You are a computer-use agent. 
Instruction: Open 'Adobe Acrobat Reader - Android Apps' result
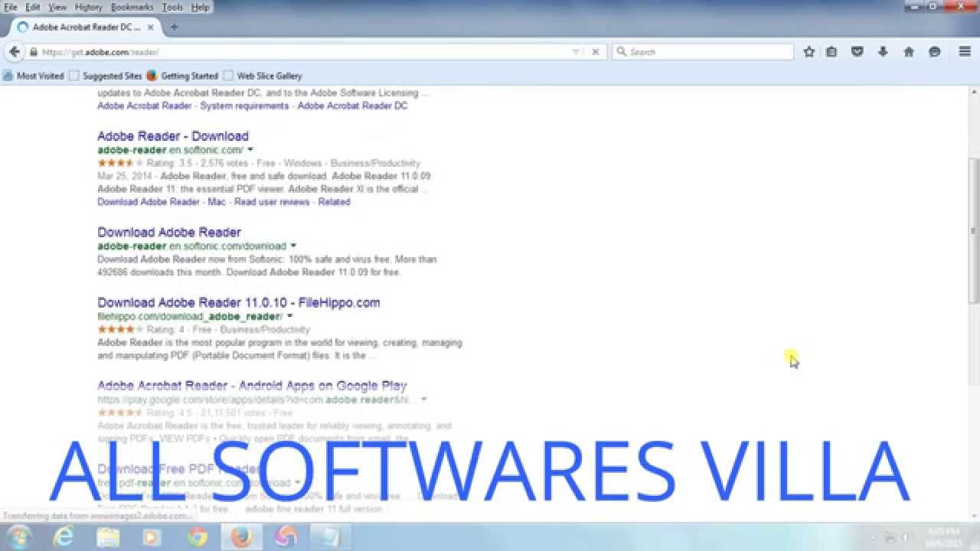point(252,386)
